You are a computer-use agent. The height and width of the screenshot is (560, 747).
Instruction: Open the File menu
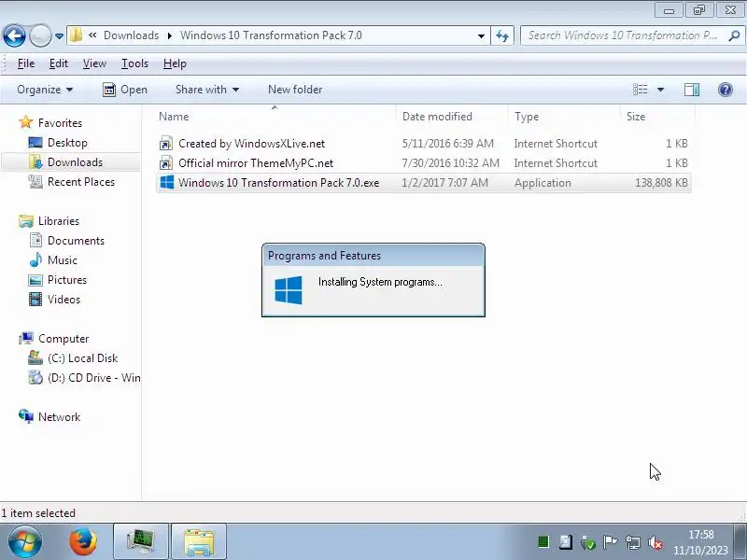coord(26,63)
